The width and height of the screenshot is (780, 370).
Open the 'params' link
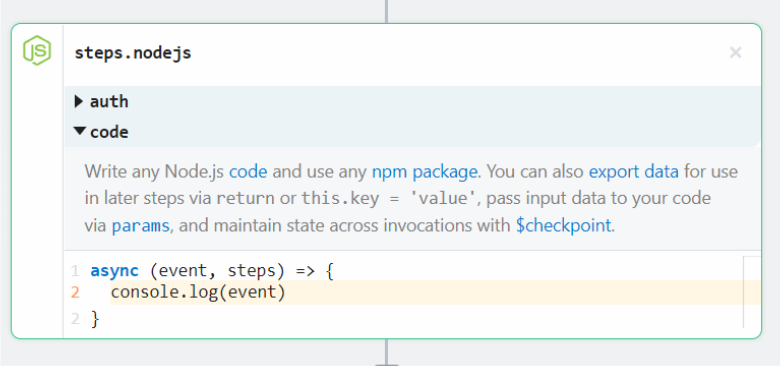tap(140, 226)
